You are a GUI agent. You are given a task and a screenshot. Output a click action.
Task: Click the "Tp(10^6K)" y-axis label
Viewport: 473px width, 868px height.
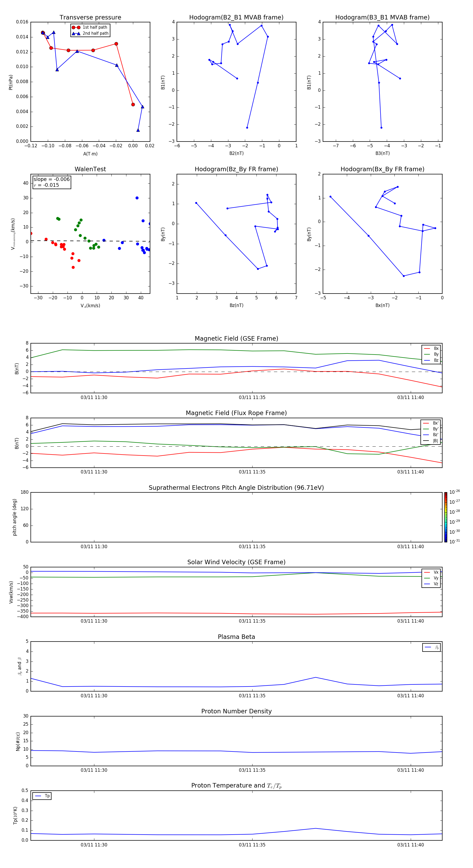click(15, 815)
